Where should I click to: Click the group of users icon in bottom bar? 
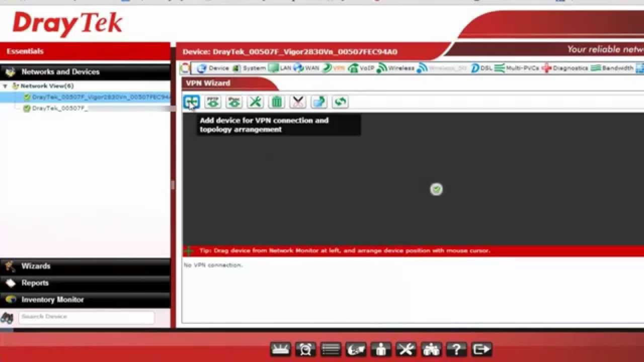[431, 349]
